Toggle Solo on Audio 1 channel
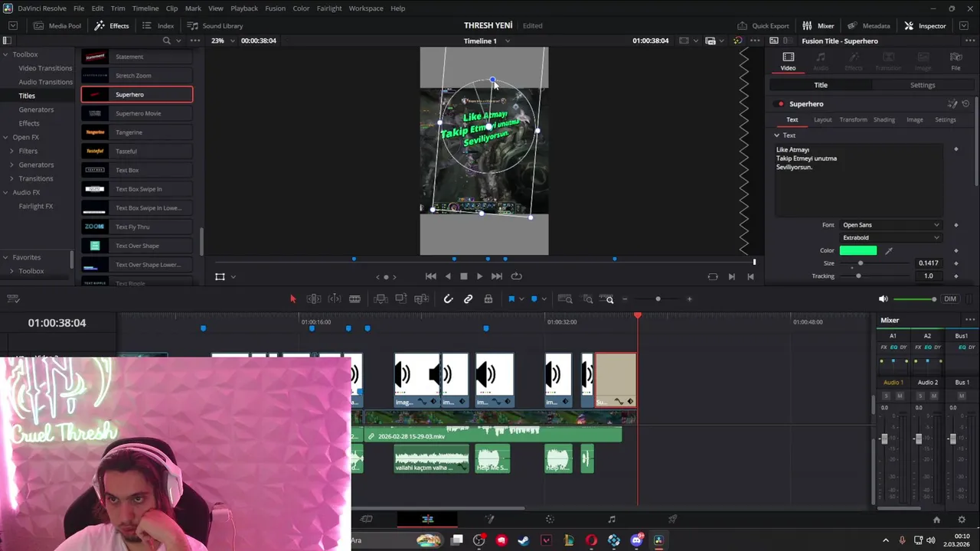Image resolution: width=980 pixels, height=551 pixels. coord(886,396)
